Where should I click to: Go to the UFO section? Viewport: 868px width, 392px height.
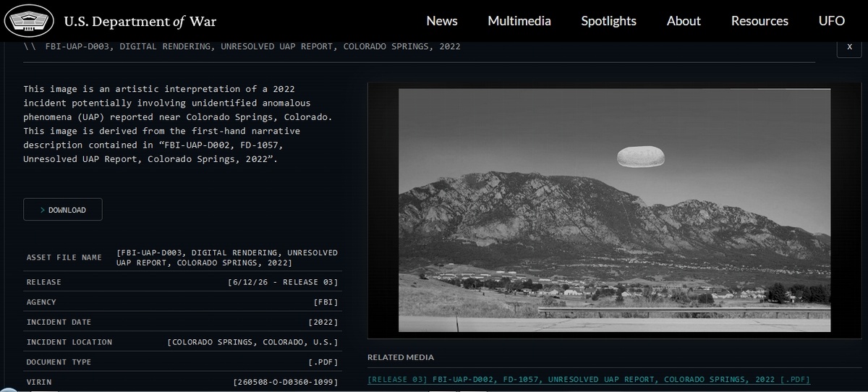point(832,21)
